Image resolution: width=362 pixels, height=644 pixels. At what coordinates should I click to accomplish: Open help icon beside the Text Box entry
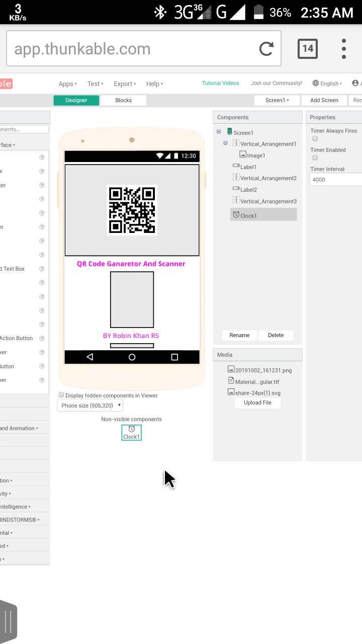point(42,269)
